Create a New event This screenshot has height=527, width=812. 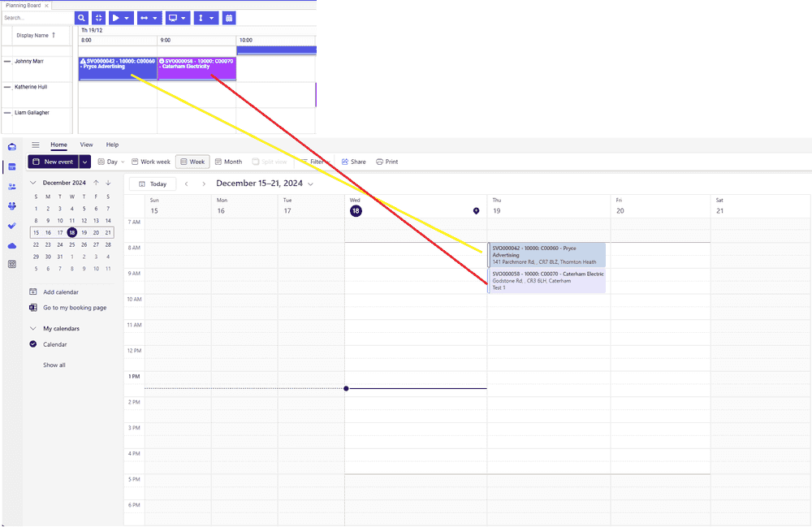pyautogui.click(x=54, y=162)
